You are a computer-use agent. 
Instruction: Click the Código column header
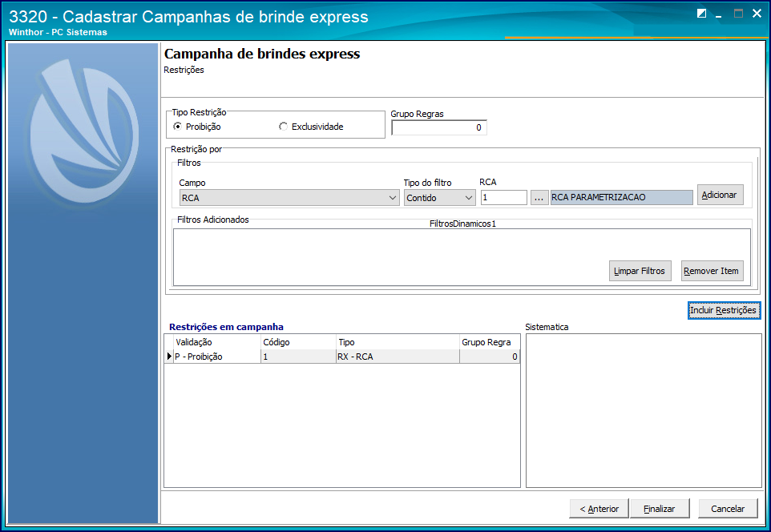[x=298, y=342]
